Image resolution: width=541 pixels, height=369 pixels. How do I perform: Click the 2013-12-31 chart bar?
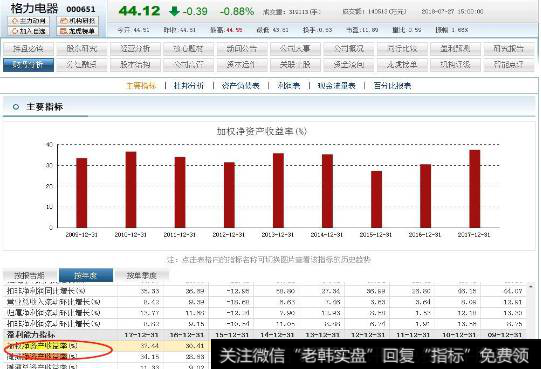(x=278, y=190)
